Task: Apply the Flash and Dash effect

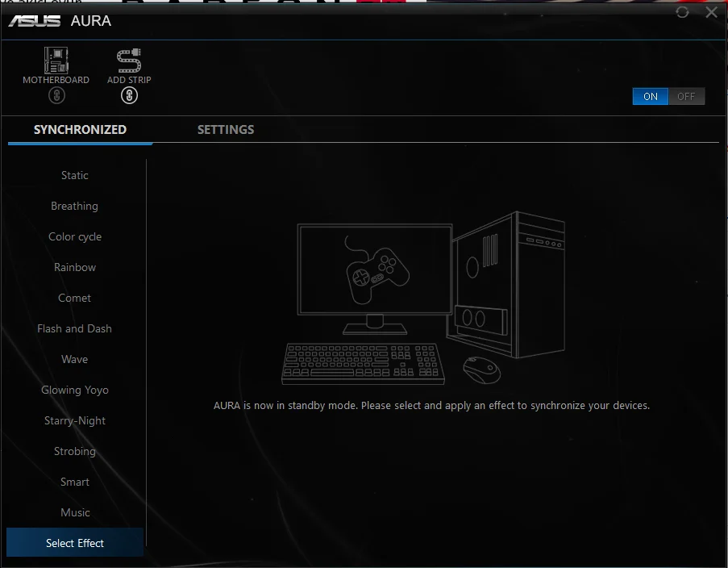Action: pyautogui.click(x=75, y=328)
